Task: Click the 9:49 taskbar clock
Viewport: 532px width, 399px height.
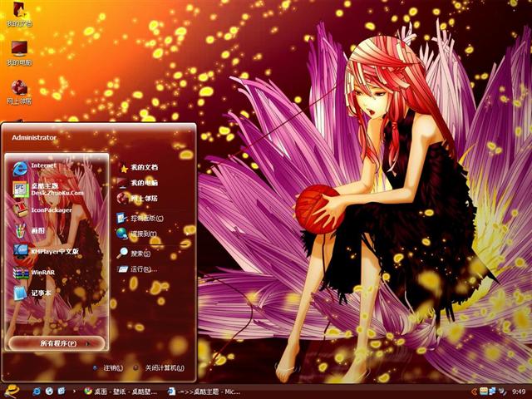Action: (519, 392)
